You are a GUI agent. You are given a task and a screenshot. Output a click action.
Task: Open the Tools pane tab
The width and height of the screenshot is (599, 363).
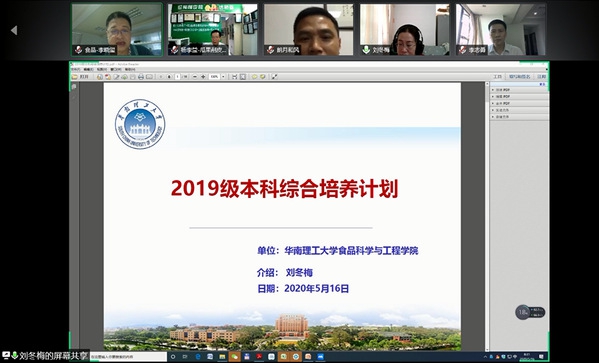click(497, 77)
